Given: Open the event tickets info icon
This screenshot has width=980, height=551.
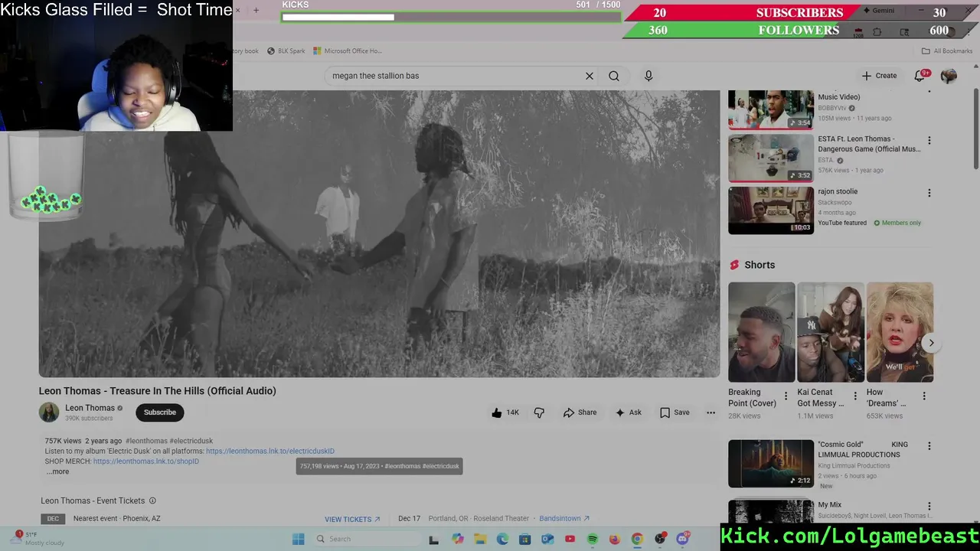Looking at the screenshot, I should (x=152, y=500).
